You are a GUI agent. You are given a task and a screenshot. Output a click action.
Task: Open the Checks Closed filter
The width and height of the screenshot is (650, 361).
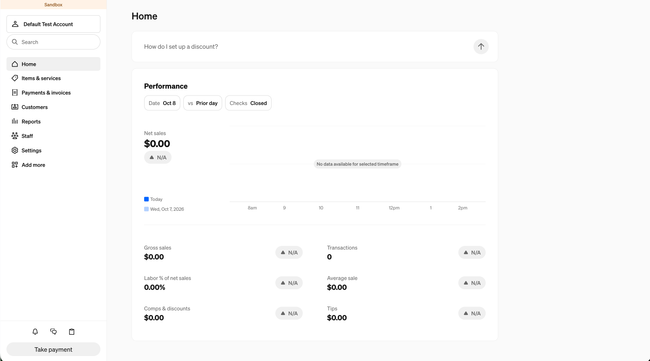(248, 103)
